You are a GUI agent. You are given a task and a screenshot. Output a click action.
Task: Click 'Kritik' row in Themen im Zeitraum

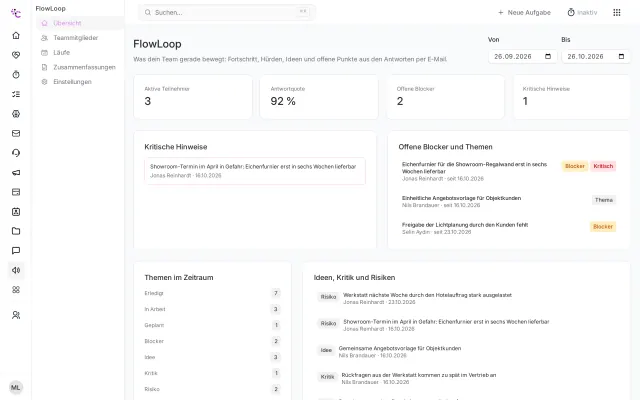212,373
